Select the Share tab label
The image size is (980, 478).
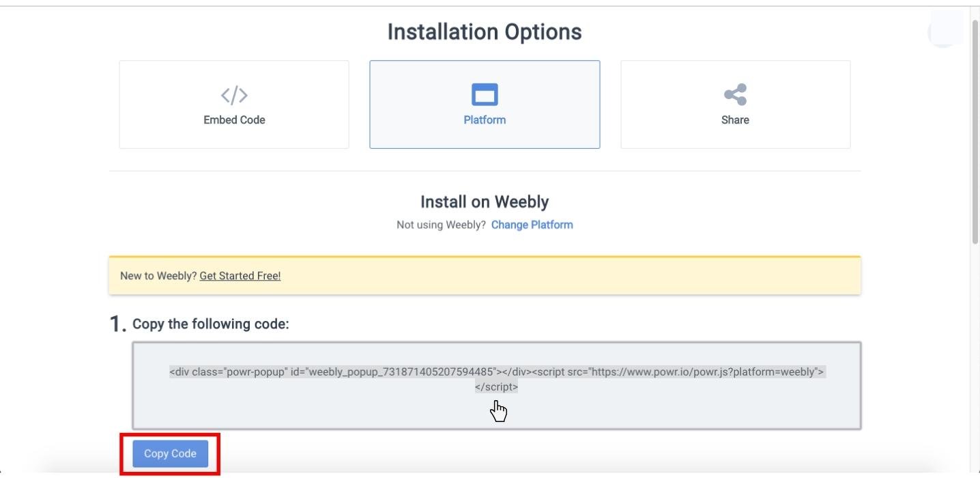point(735,119)
